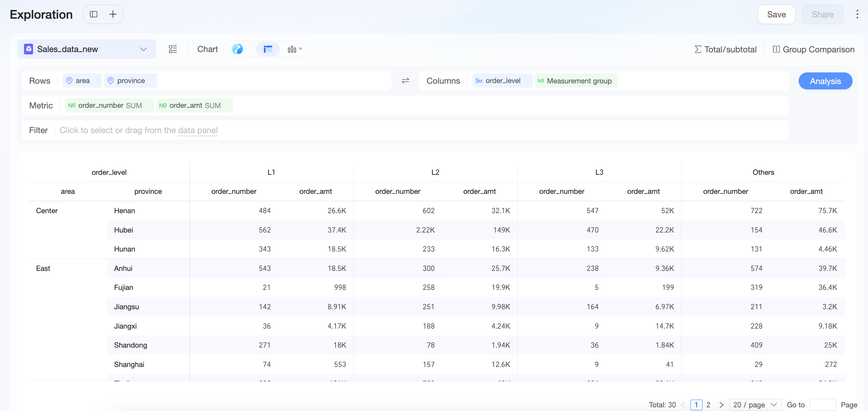Click the province row dimension pill
868x411 pixels.
(130, 81)
